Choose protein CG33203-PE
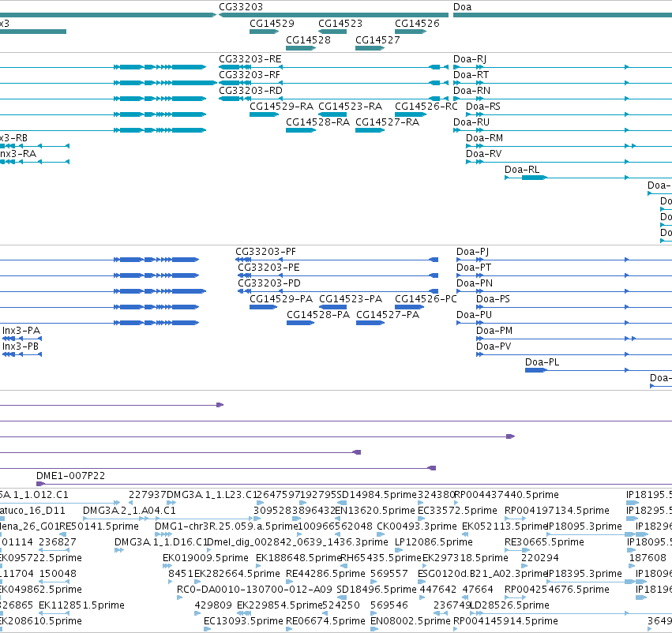672x633 pixels. [338, 275]
